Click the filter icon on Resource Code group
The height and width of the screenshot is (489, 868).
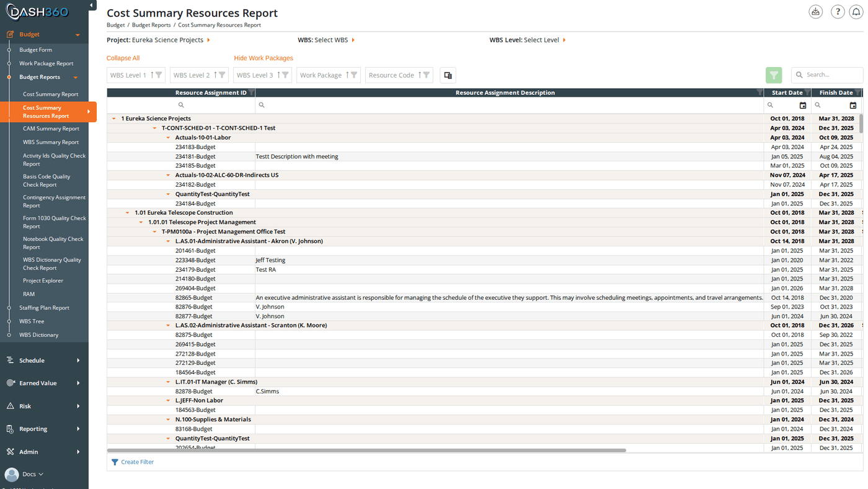[427, 75]
